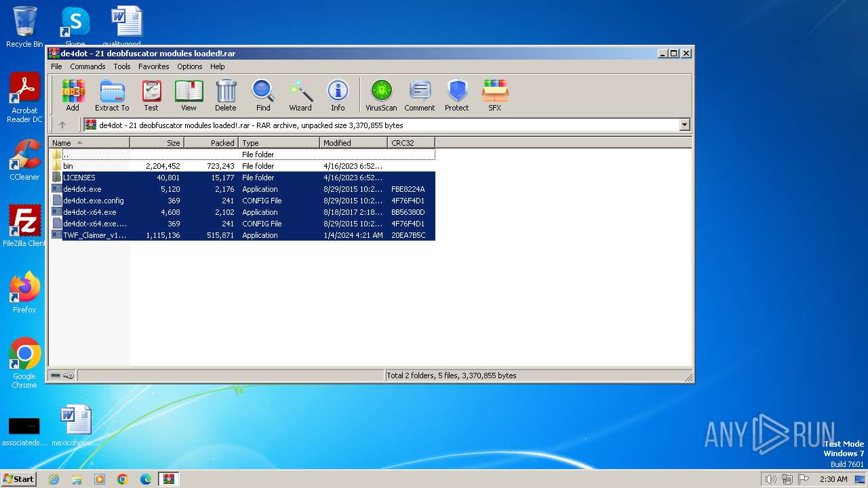Select the TWF_Claimer_v1 application file
Image resolution: width=868 pixels, height=488 pixels.
[x=242, y=235]
